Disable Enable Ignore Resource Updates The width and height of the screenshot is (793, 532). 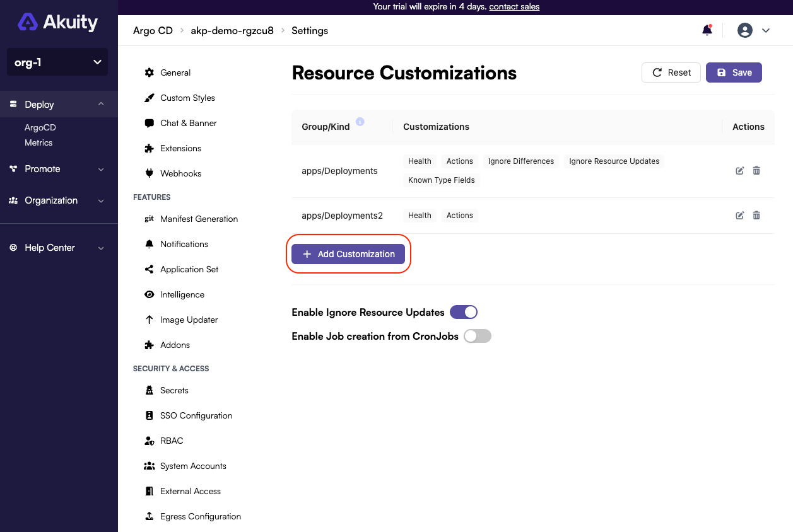[464, 311]
